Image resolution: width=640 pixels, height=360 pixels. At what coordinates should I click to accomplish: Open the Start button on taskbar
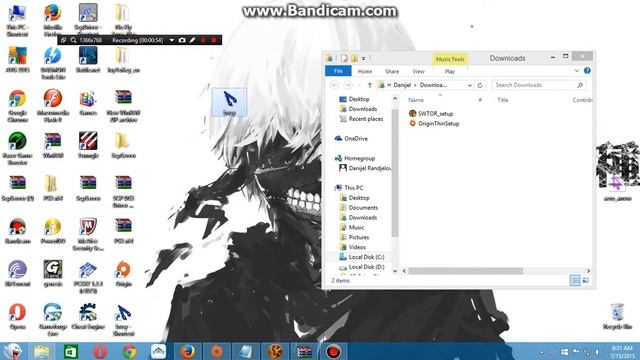click(13, 351)
